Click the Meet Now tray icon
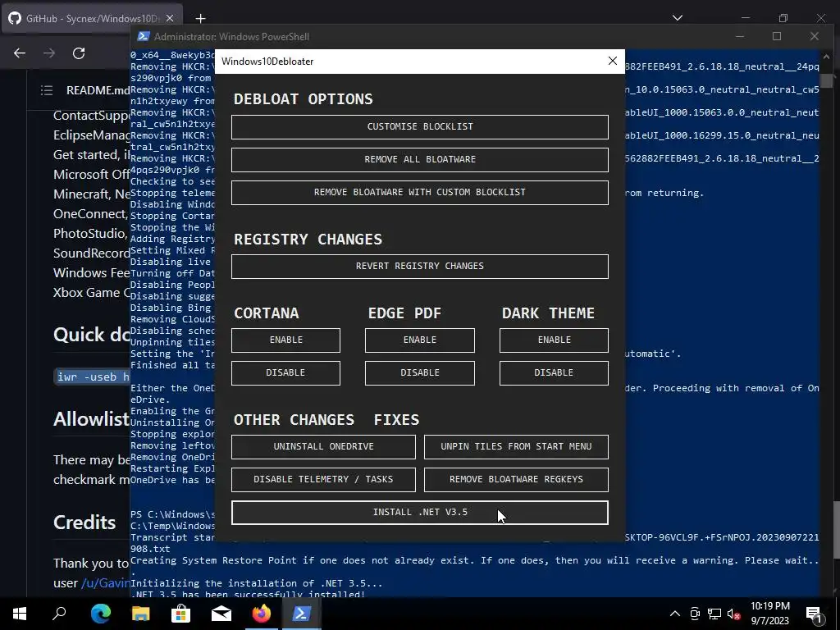This screenshot has width=840, height=630. click(695, 614)
